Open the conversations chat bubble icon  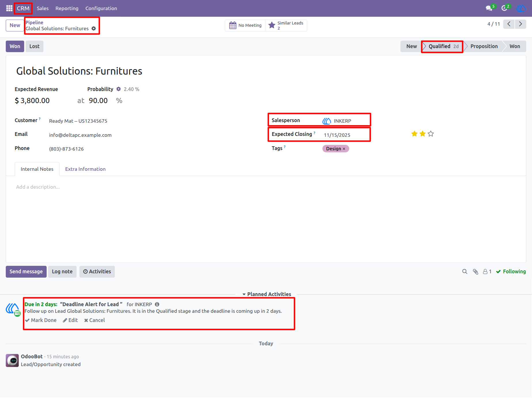(x=489, y=8)
